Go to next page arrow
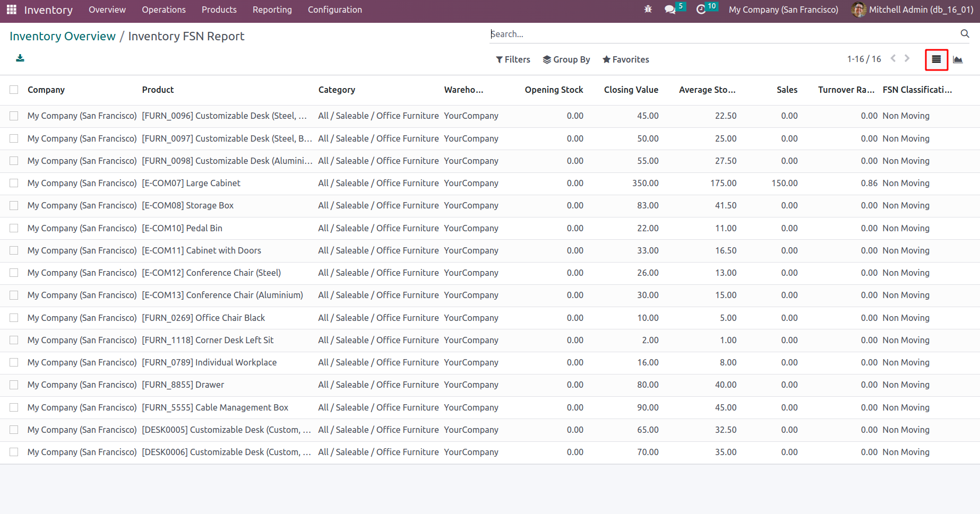Viewport: 980px width, 514px height. tap(907, 59)
